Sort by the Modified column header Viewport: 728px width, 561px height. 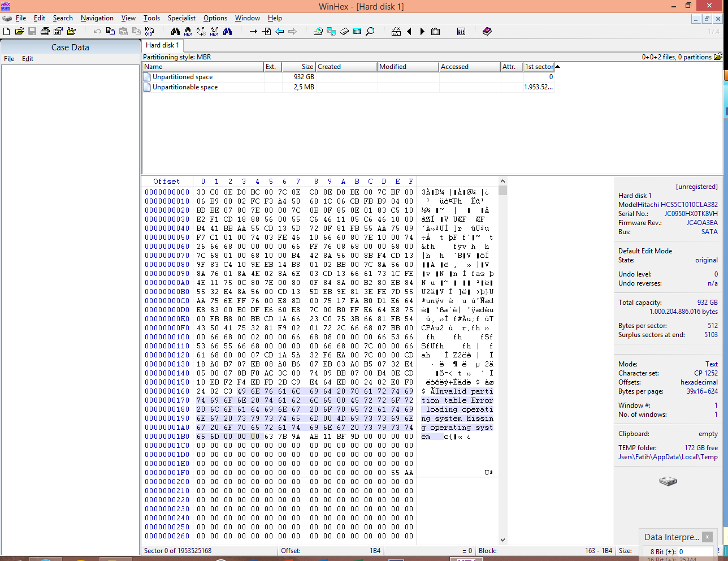[408, 67]
